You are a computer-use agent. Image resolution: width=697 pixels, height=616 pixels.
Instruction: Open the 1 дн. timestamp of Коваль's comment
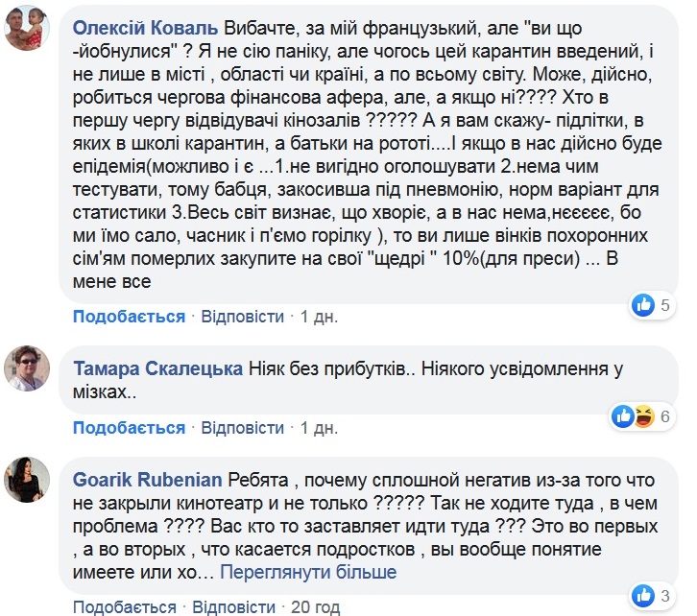tap(319, 317)
